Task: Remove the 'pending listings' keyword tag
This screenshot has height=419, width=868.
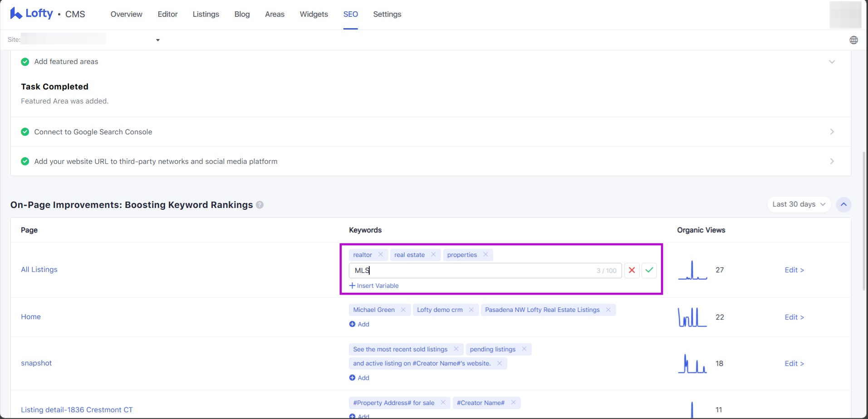Action: 524,349
